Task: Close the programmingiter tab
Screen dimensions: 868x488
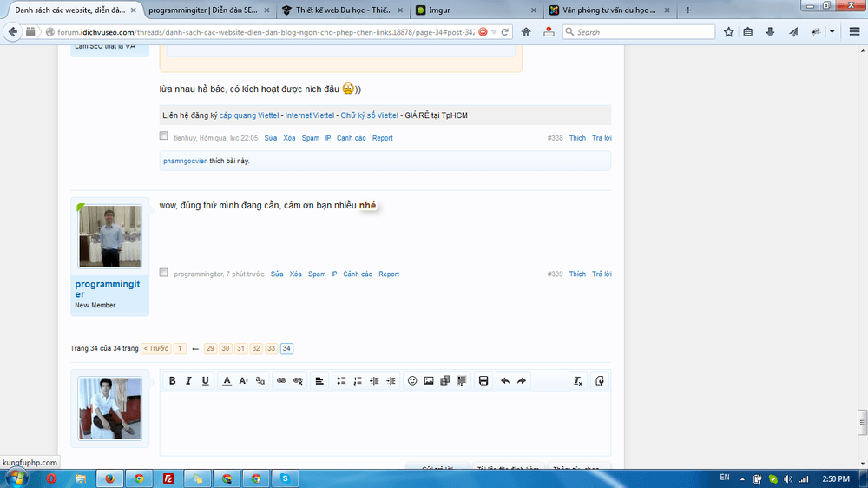Action: click(266, 10)
